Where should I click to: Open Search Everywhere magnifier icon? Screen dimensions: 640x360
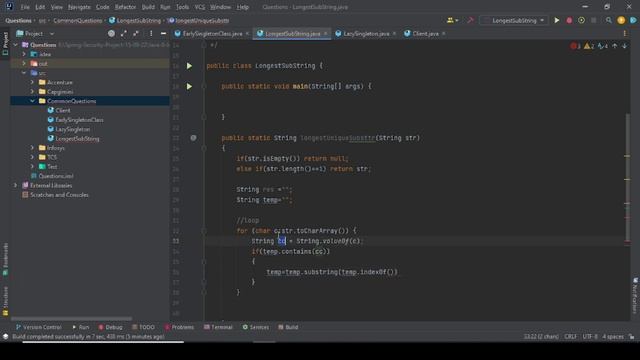click(x=609, y=20)
